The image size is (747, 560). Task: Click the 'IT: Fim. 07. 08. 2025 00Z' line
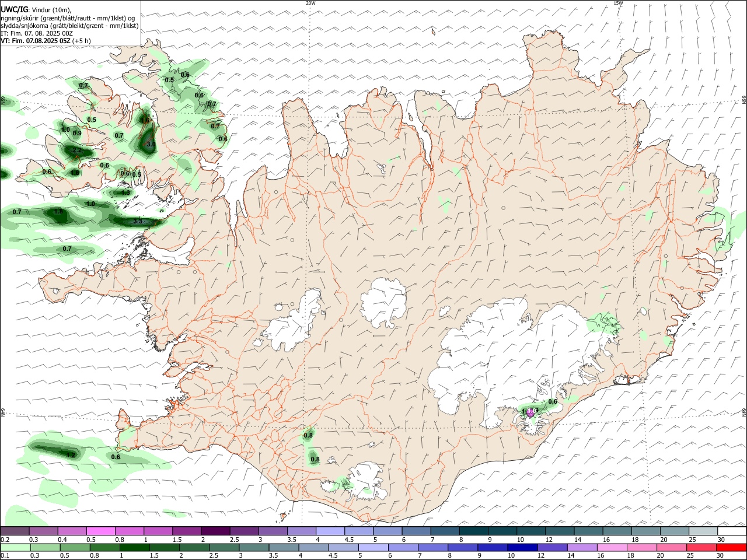pyautogui.click(x=37, y=33)
